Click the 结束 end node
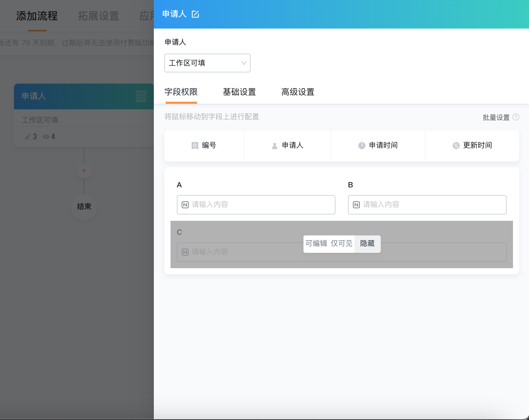This screenshot has height=420, width=529. (84, 207)
